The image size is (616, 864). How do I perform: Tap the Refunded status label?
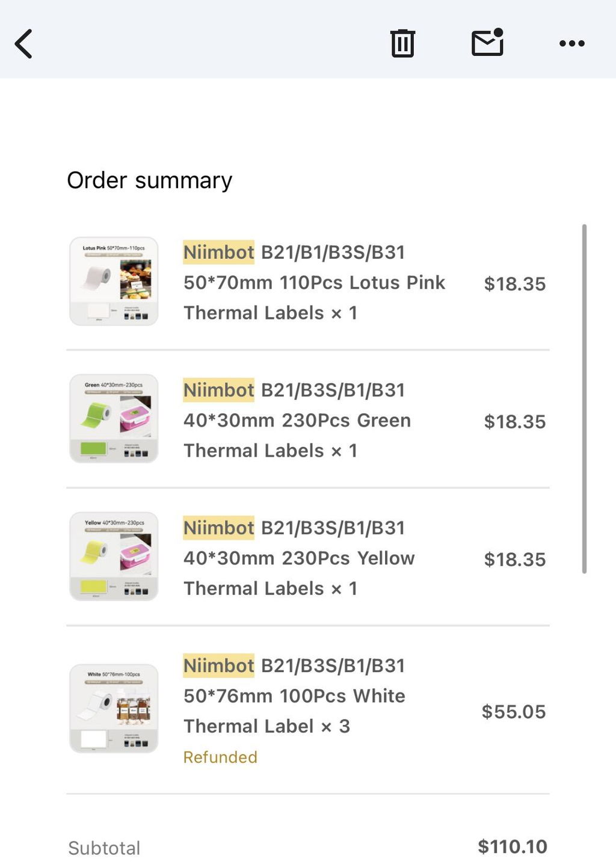220,757
